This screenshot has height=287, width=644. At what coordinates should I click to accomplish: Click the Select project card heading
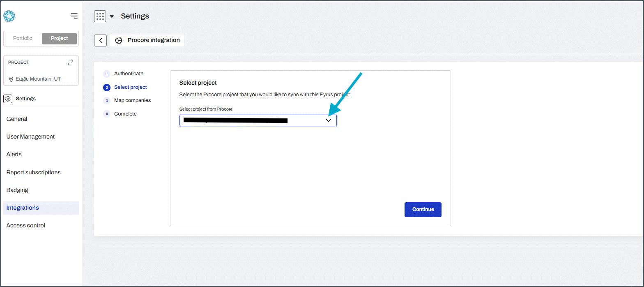(198, 83)
